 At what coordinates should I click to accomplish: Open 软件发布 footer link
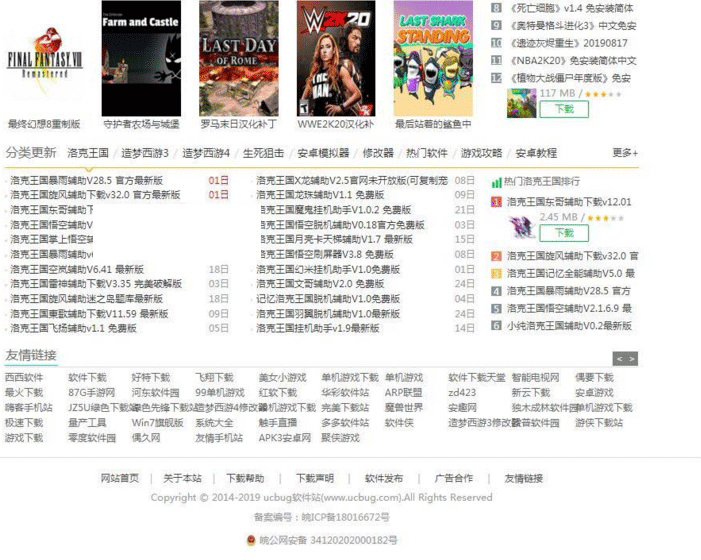pos(384,479)
